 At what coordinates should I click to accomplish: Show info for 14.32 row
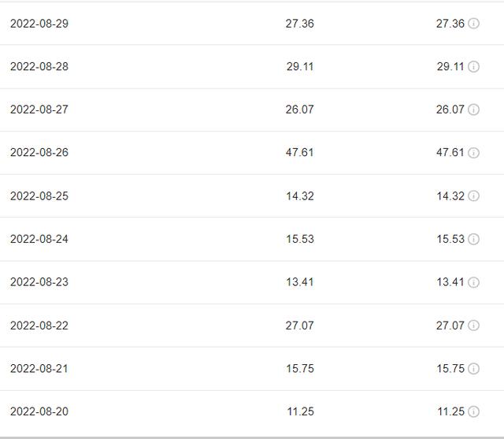pyautogui.click(x=473, y=196)
